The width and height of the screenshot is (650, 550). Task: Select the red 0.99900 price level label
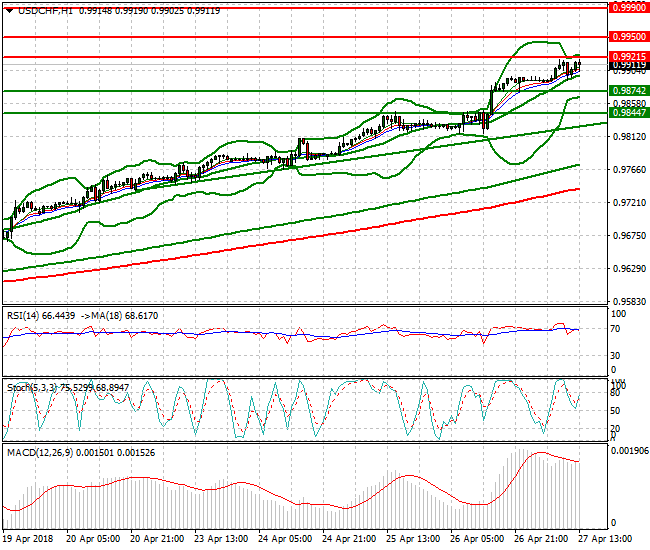[629, 7]
